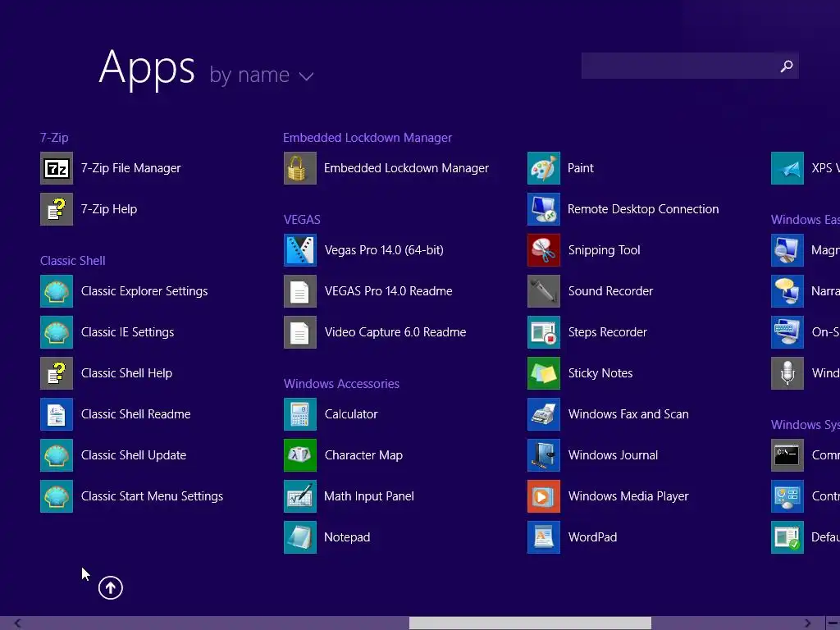Select the Windows Accessories group header
Viewport: 840px width, 630px height.
[341, 384]
